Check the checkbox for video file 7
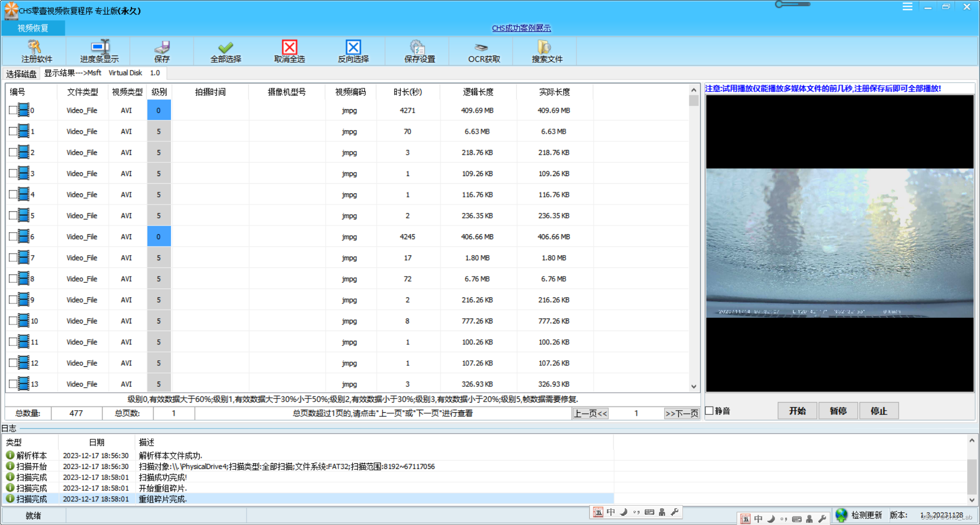 coord(13,258)
